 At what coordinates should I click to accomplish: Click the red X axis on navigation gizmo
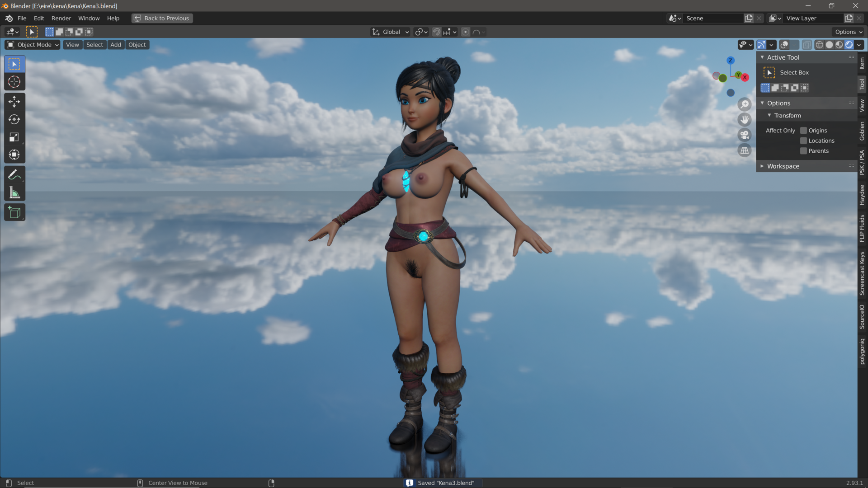745,78
